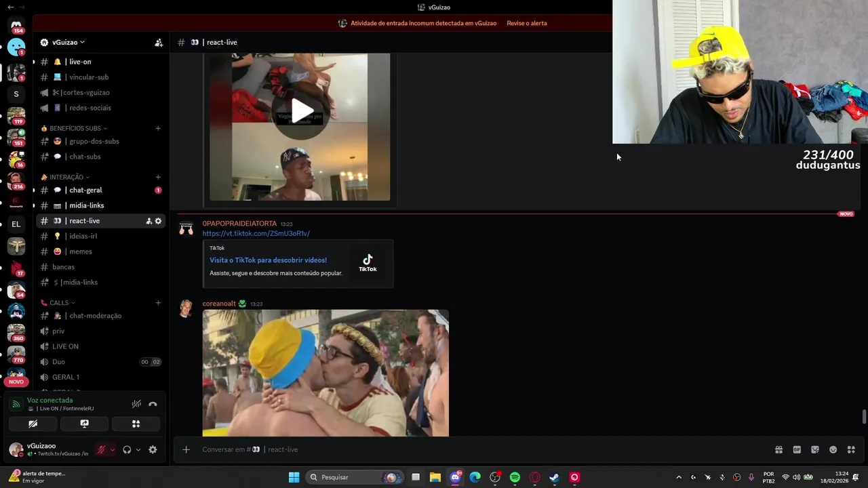Screen dimensions: 868x488
Task: Open voice activities button
Action: (x=136, y=424)
